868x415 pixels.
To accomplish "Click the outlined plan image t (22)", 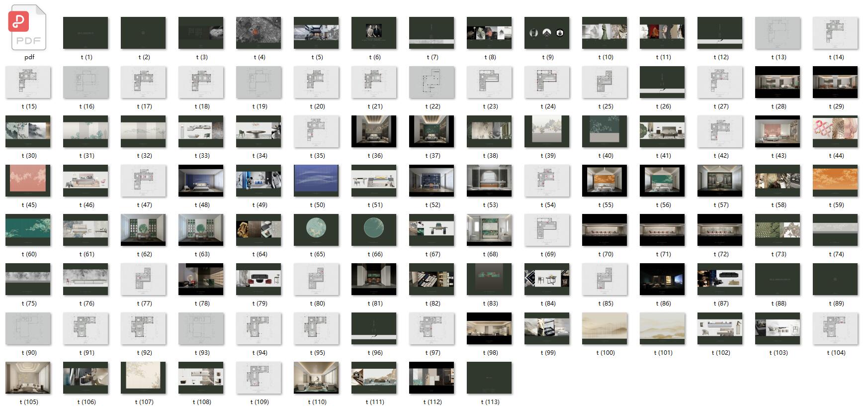I will 432,82.
